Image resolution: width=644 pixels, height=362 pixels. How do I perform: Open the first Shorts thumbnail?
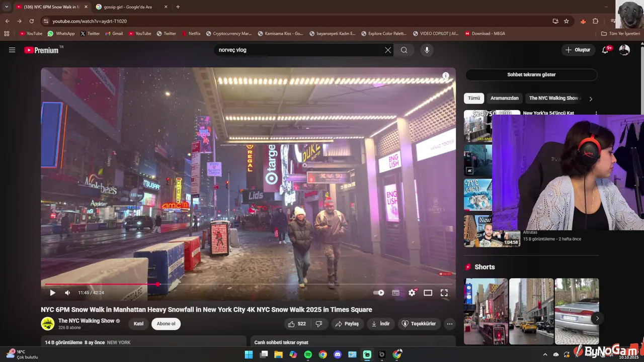point(486,311)
